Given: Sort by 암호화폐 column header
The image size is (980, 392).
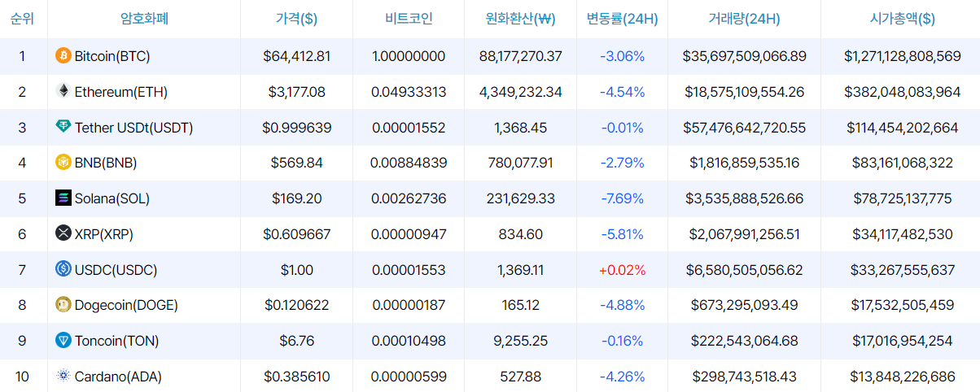Looking at the screenshot, I should [x=144, y=19].
